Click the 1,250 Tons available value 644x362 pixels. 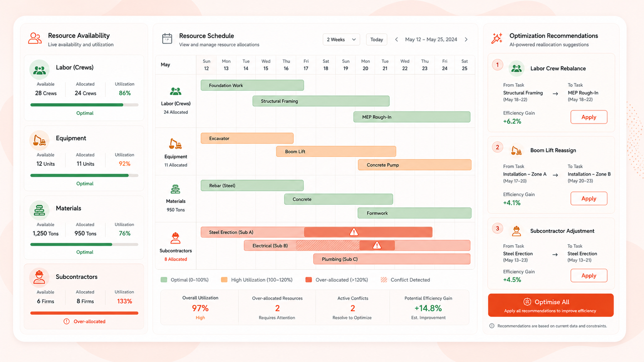tap(45, 234)
